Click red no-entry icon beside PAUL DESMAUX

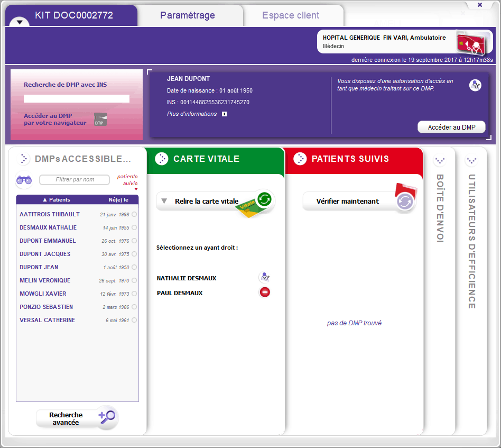[x=265, y=292]
